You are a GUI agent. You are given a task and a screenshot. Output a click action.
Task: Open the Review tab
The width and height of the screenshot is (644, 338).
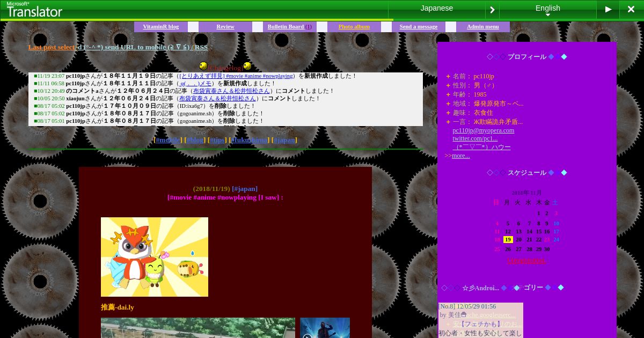225,27
